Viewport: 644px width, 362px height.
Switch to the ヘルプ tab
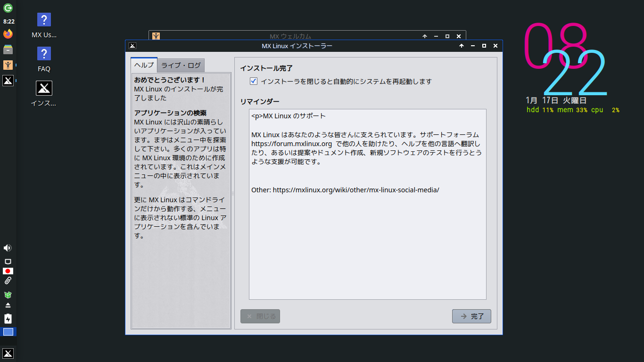[x=144, y=65]
